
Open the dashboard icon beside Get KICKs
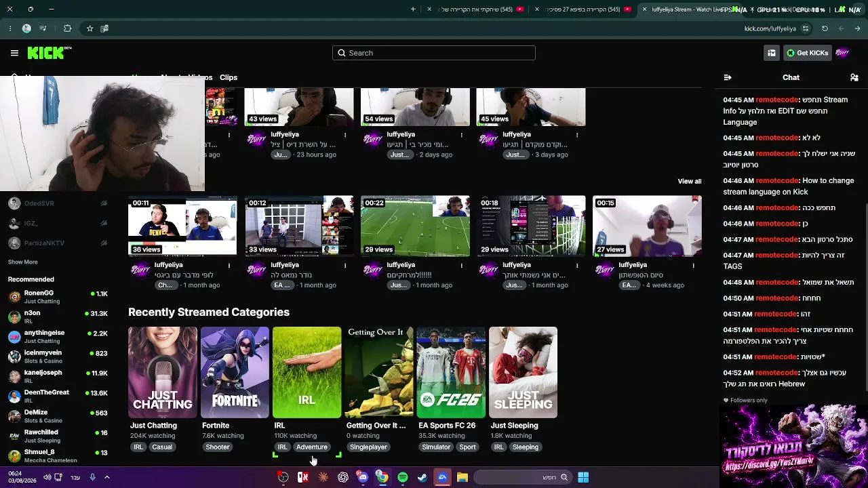[772, 53]
